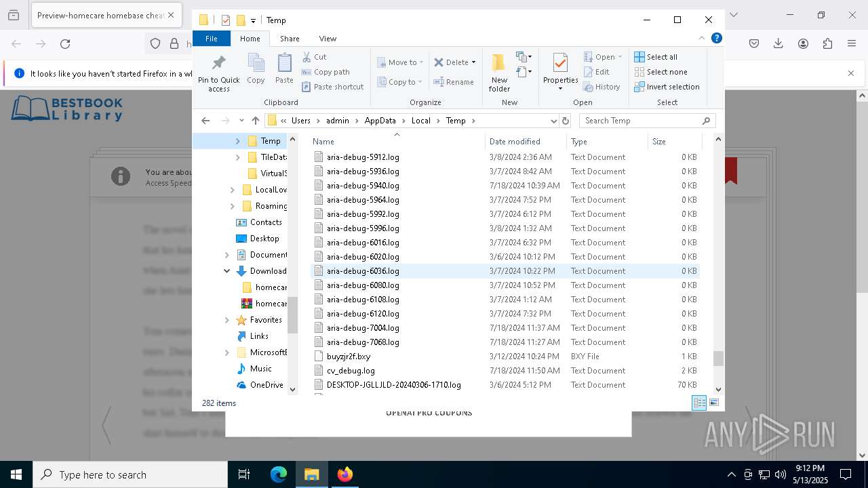Click the Explorer Help question mark icon

coord(716,39)
